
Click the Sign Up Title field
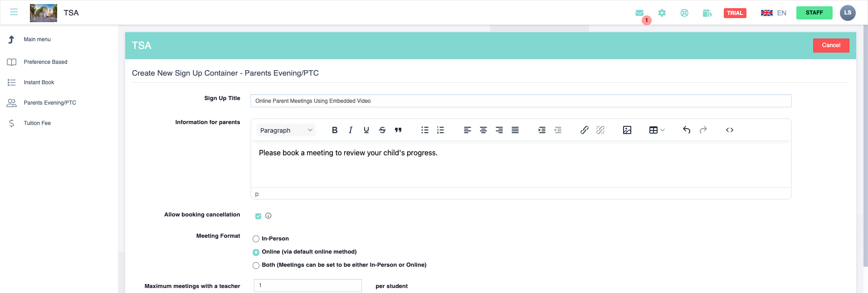tap(521, 101)
